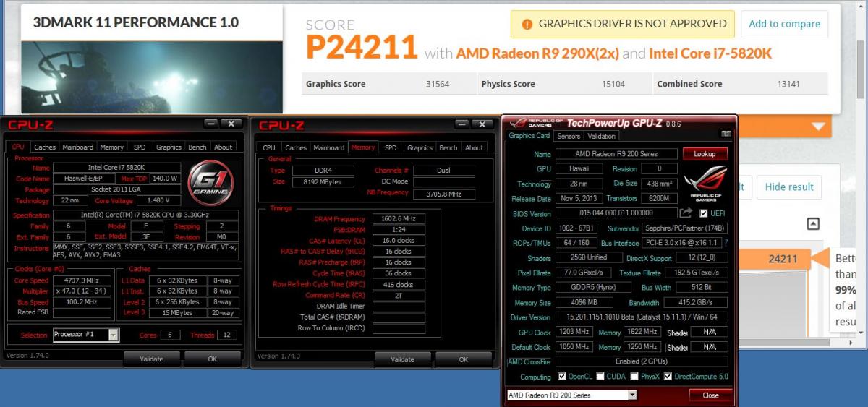Click the camera screenshot icon in GPU-Z
Image resolution: width=868 pixels, height=407 pixels.
[726, 134]
